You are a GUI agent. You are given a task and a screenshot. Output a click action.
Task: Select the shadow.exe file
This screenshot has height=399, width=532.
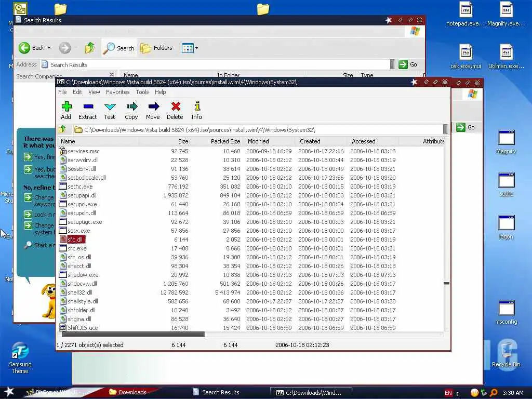tap(83, 275)
